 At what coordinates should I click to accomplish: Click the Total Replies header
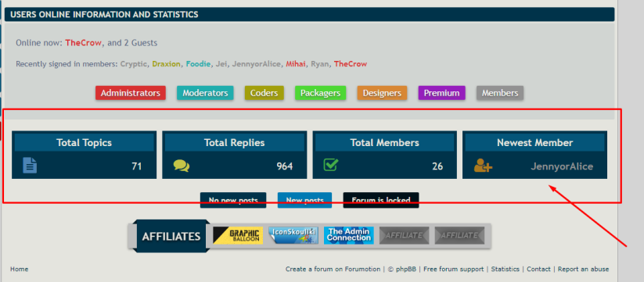click(235, 143)
